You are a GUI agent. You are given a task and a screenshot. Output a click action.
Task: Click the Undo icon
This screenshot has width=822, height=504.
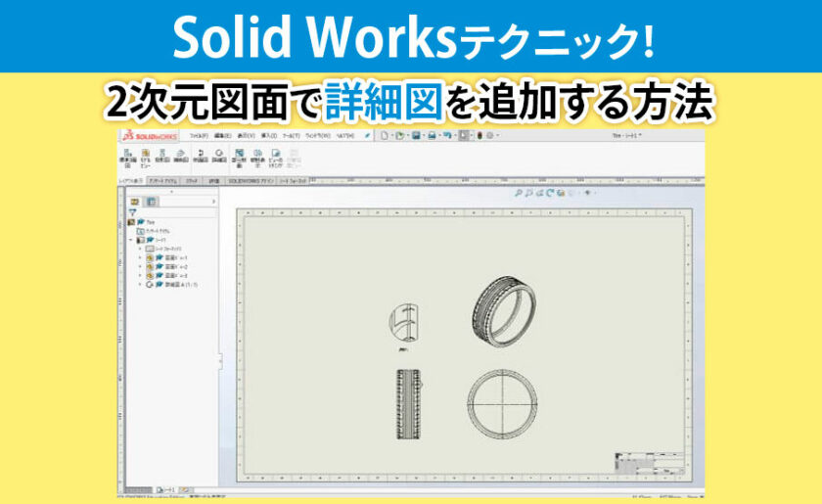coord(447,136)
